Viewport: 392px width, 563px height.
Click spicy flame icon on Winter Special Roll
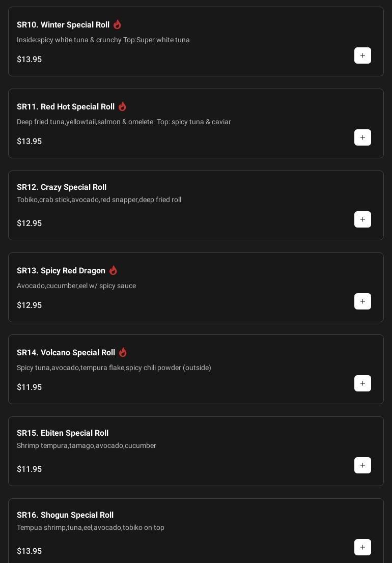pos(117,24)
